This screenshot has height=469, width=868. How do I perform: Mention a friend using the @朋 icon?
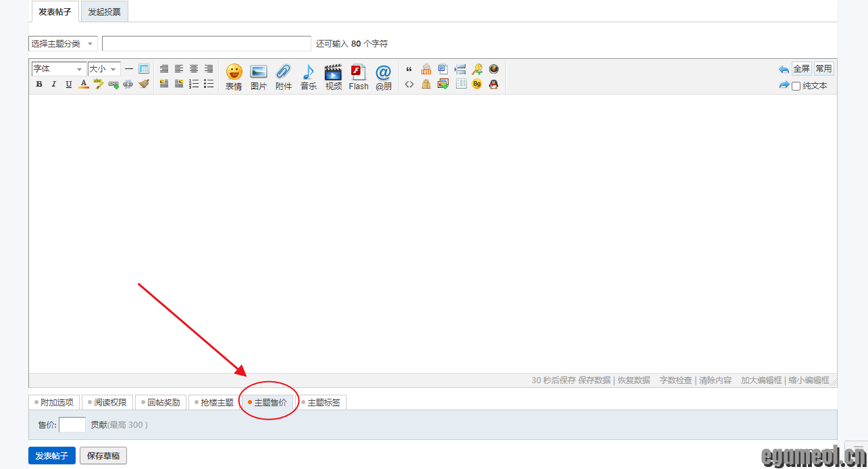click(384, 76)
